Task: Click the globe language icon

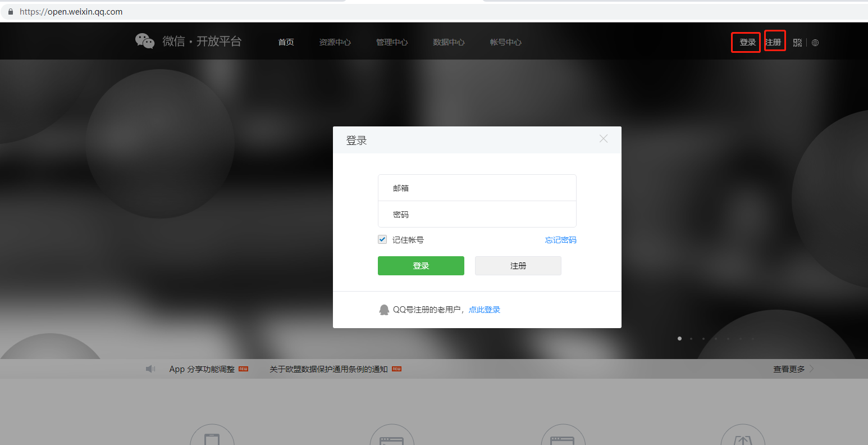Action: point(815,43)
